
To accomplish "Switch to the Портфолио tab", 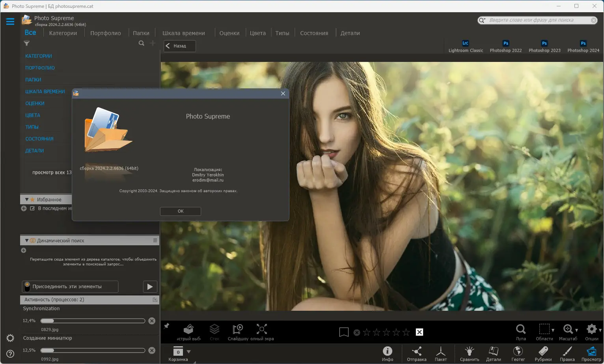I will [x=105, y=33].
